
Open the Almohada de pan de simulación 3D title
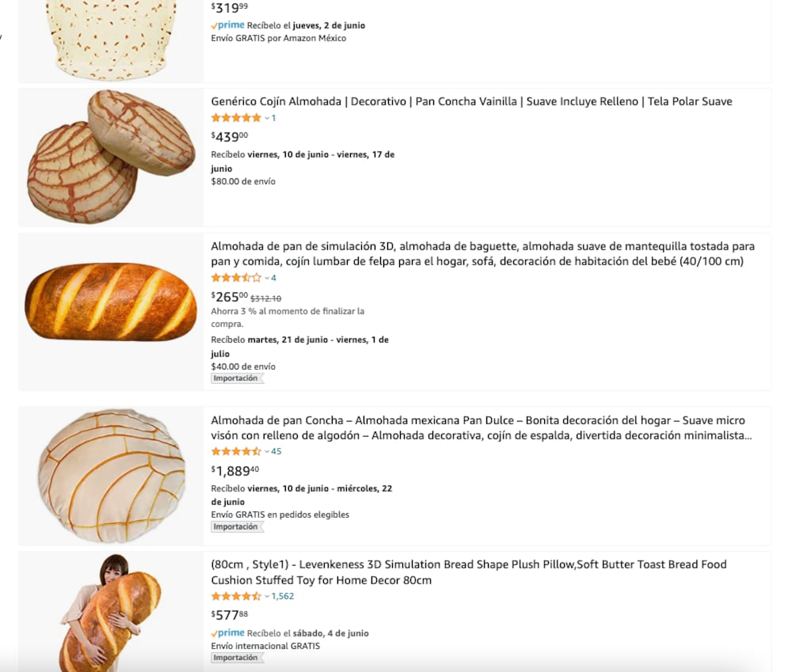pos(482,254)
